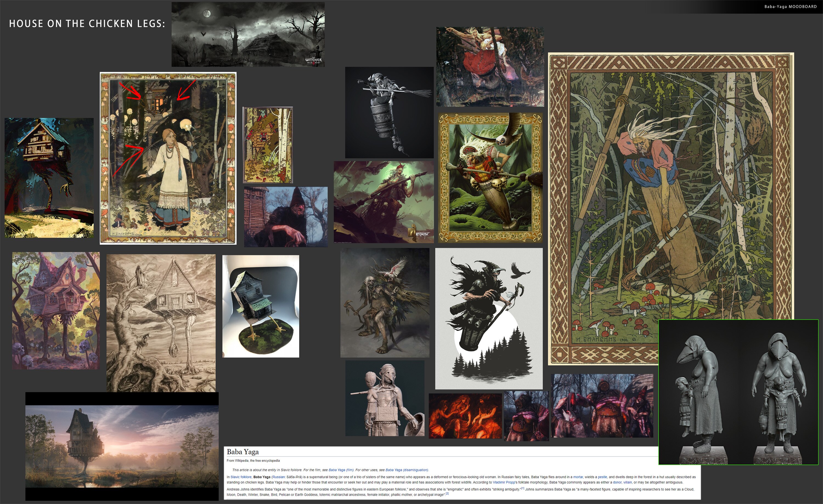Select large Bilibin Baba Yaga forest illustration
The image size is (823, 504).
coord(671,209)
